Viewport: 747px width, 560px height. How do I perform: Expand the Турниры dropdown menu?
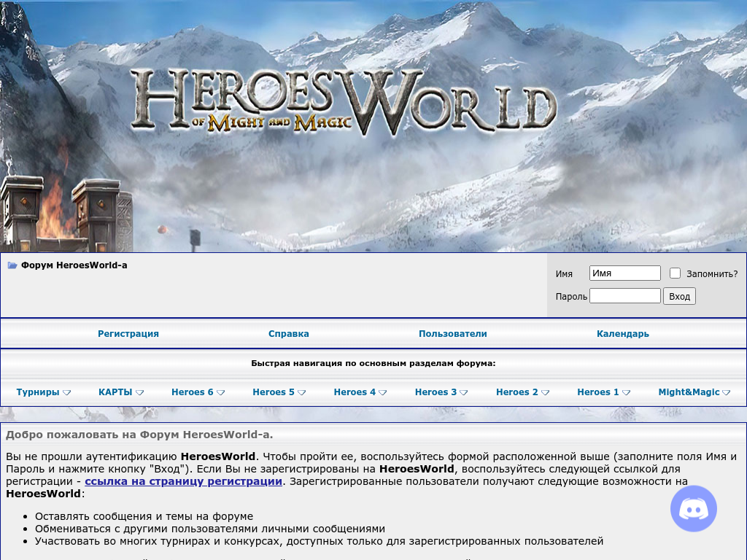click(43, 392)
